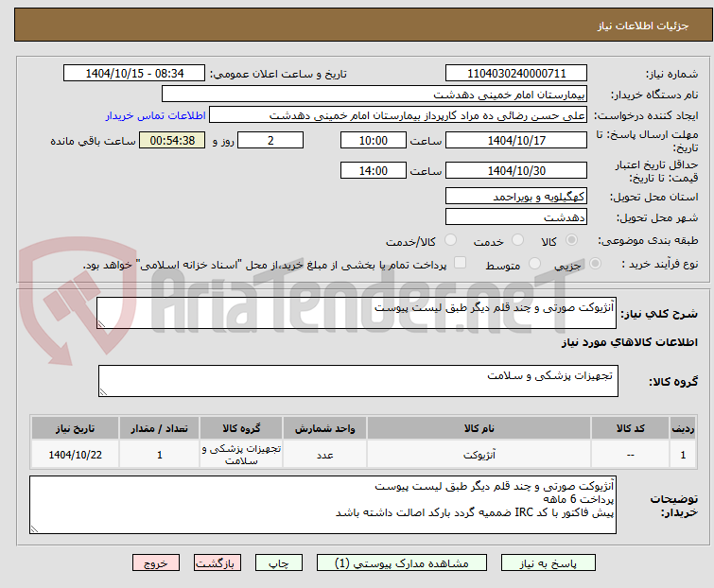Image resolution: width=714 pixels, height=588 pixels.
Task: Click the تاریخ نیاز column header
Action: (75, 428)
